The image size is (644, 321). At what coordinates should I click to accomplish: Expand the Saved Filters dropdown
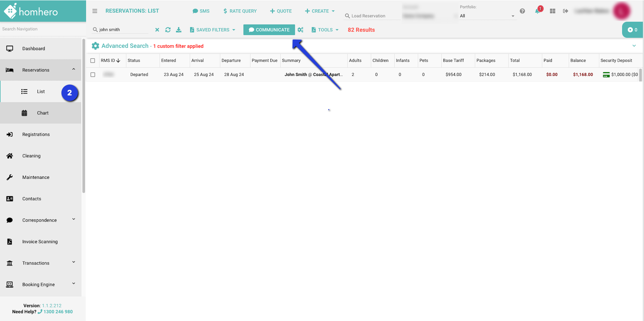point(213,30)
